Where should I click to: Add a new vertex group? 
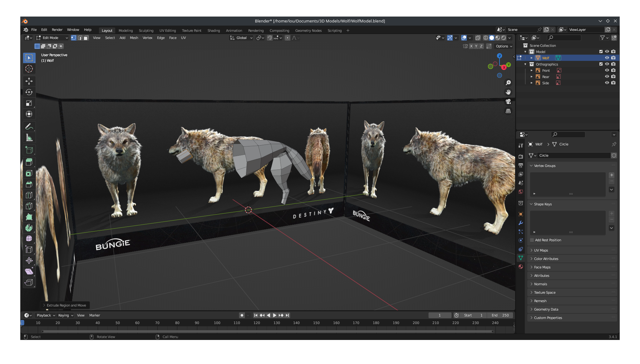point(612,175)
